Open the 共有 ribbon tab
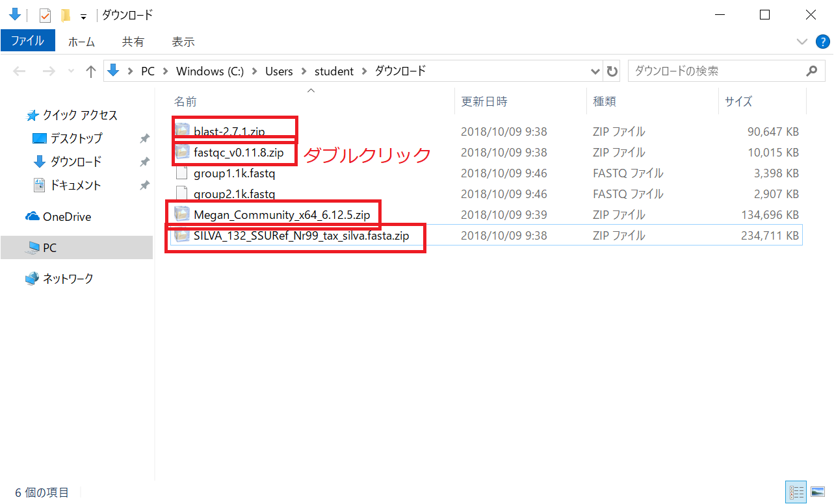The height and width of the screenshot is (504, 834). [x=133, y=42]
